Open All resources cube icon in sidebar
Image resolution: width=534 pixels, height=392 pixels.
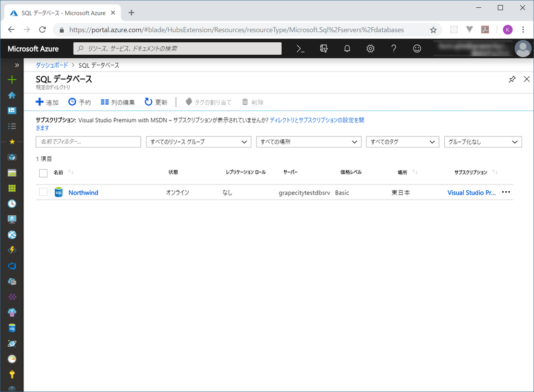(12, 157)
